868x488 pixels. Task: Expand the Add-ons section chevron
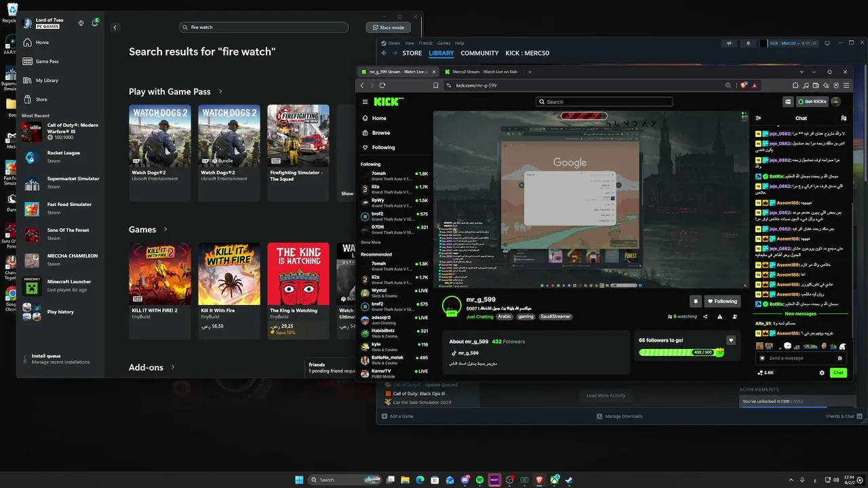173,367
